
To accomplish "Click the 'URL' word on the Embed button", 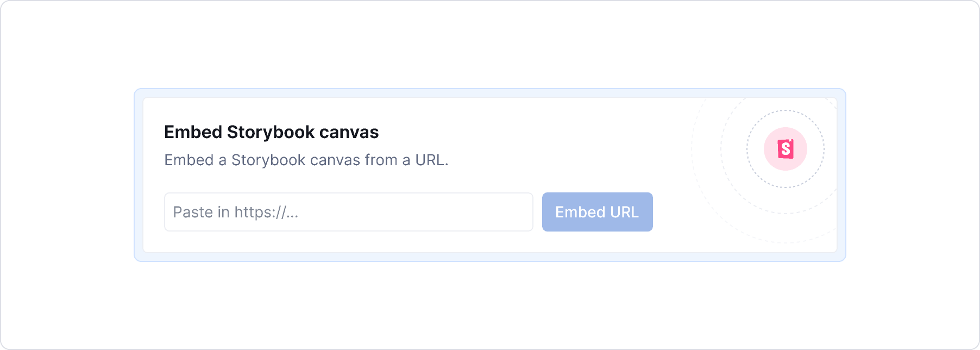I will [x=624, y=212].
